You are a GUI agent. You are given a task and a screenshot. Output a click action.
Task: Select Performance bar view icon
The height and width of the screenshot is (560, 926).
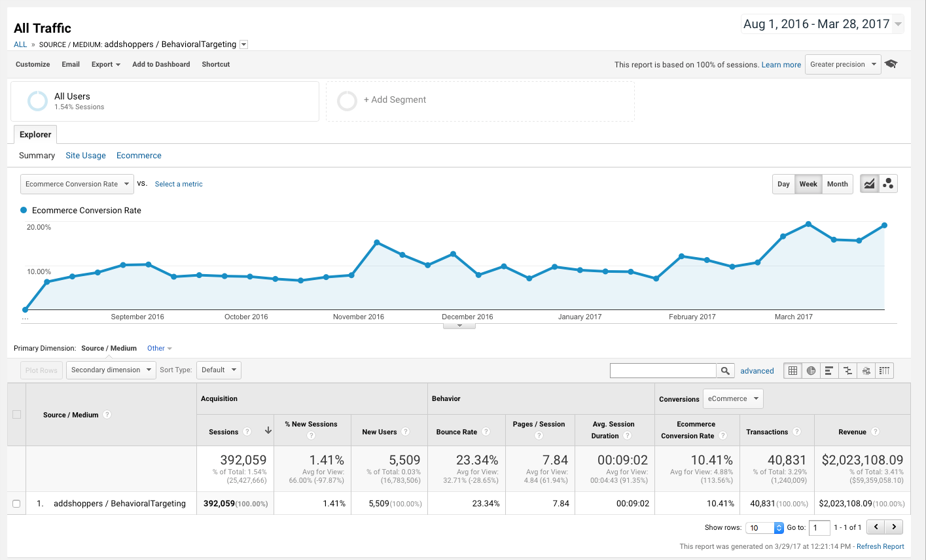pos(829,370)
